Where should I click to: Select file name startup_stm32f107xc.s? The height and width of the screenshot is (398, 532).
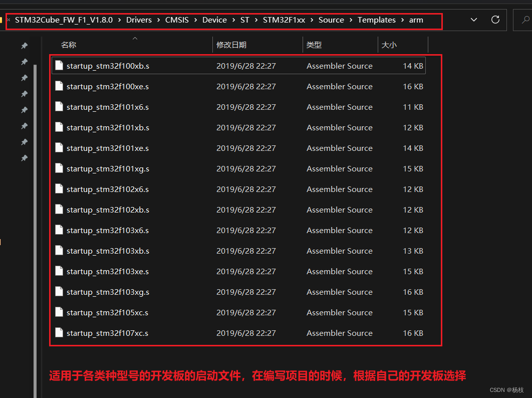point(107,333)
